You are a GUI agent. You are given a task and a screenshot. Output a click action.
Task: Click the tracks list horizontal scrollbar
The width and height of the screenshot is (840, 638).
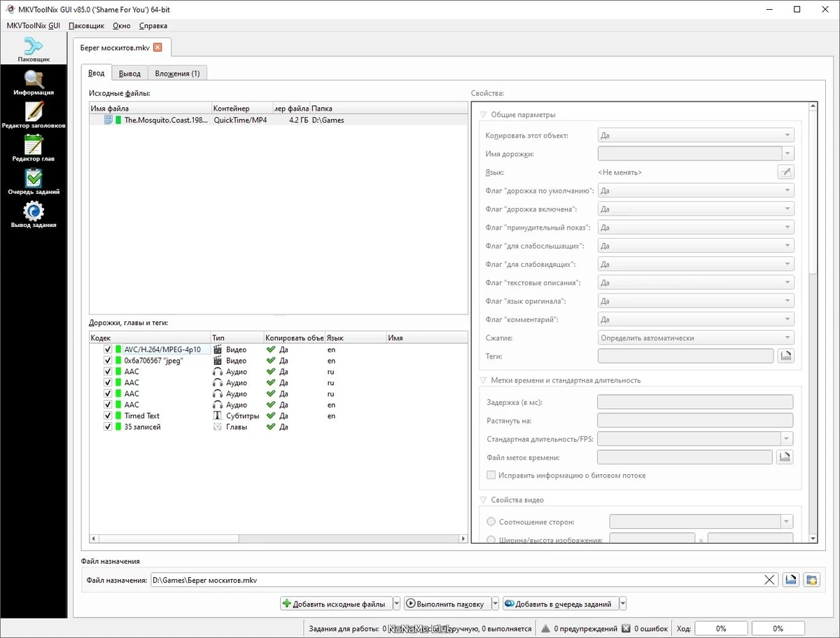(279, 539)
